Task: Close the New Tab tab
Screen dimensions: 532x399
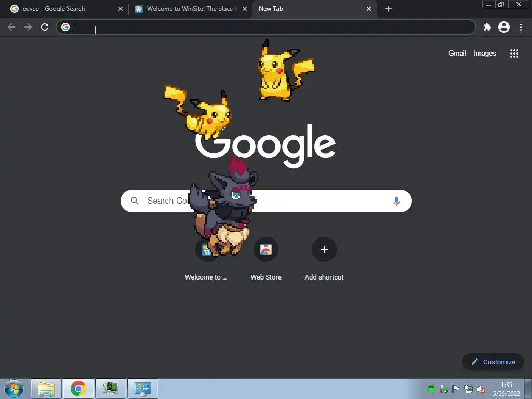Action: coord(369,9)
